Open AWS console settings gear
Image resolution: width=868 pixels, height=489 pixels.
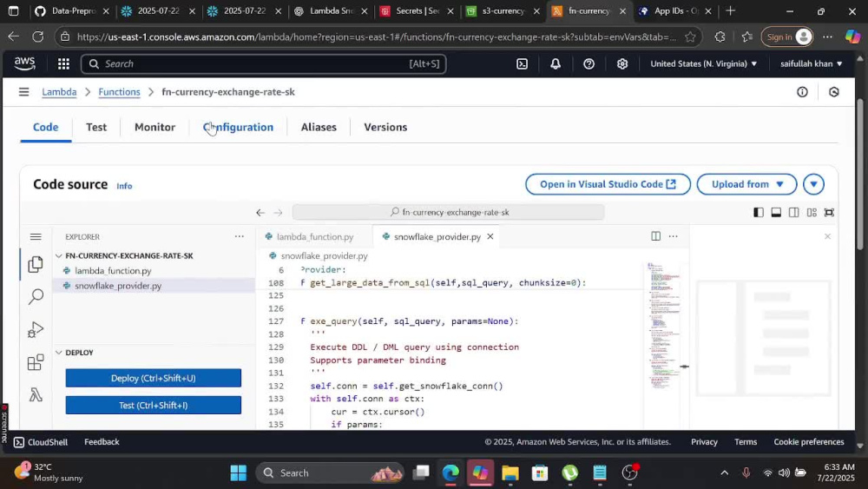pos(622,63)
